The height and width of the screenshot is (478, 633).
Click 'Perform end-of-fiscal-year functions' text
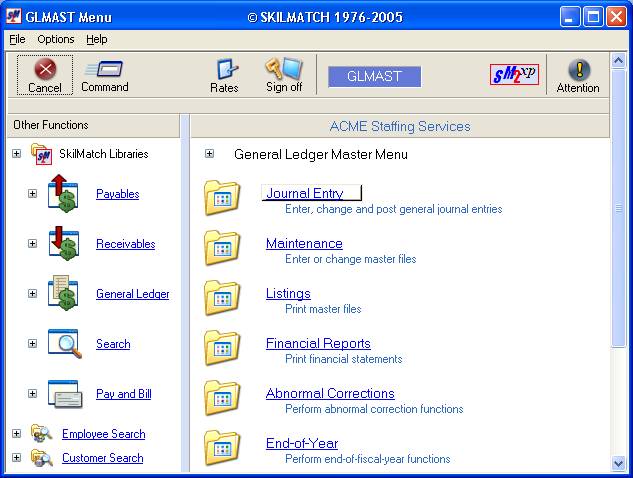pyautogui.click(x=367, y=459)
